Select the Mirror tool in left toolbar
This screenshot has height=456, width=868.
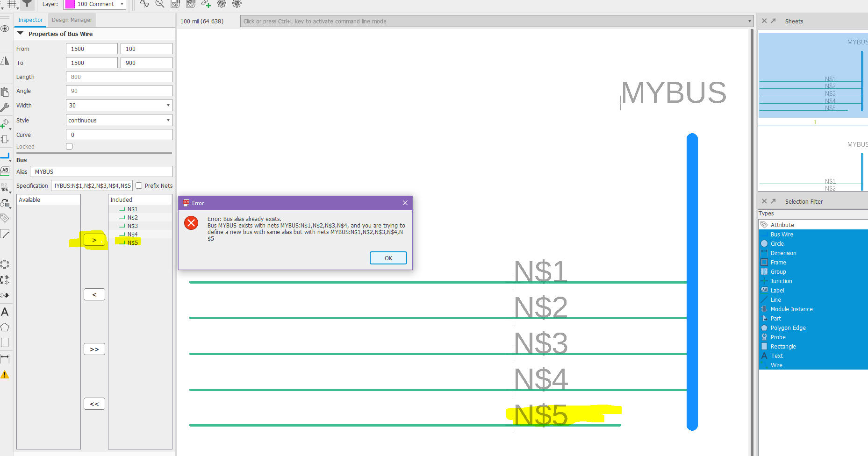[x=5, y=61]
